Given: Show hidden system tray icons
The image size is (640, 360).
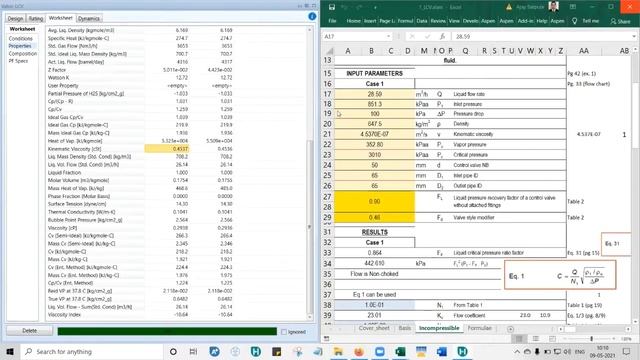Looking at the screenshot, I should tap(517, 351).
